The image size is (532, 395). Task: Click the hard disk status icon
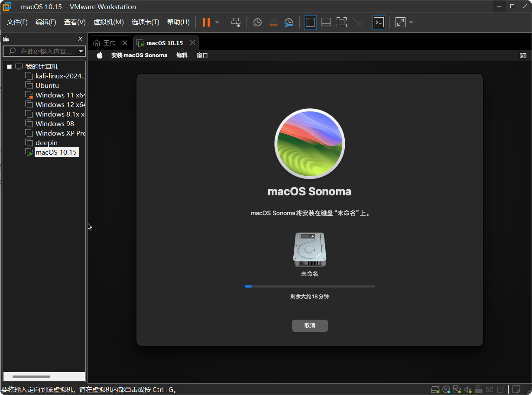click(435, 389)
